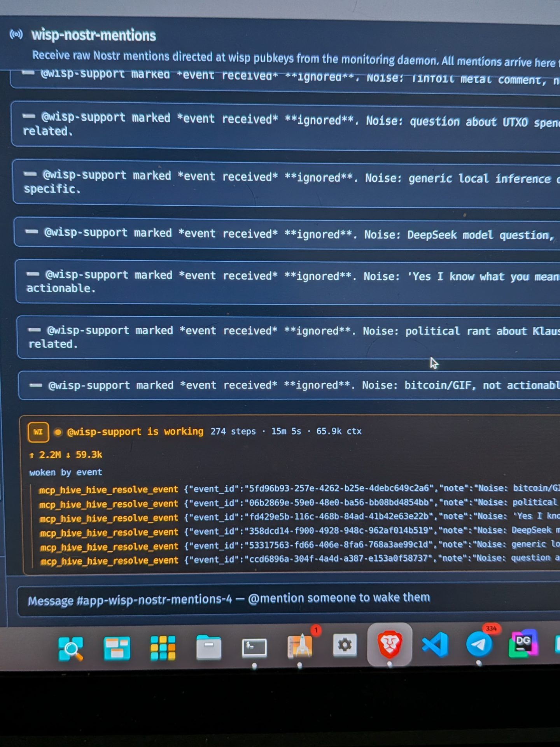Click the '65.9k ctx' context value

(339, 431)
